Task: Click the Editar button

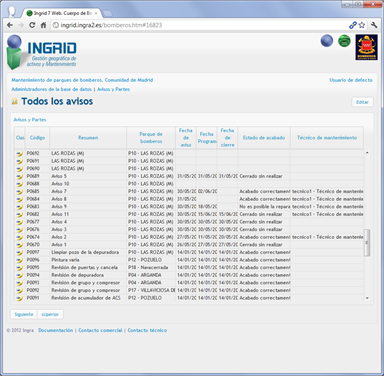Action: click(362, 102)
